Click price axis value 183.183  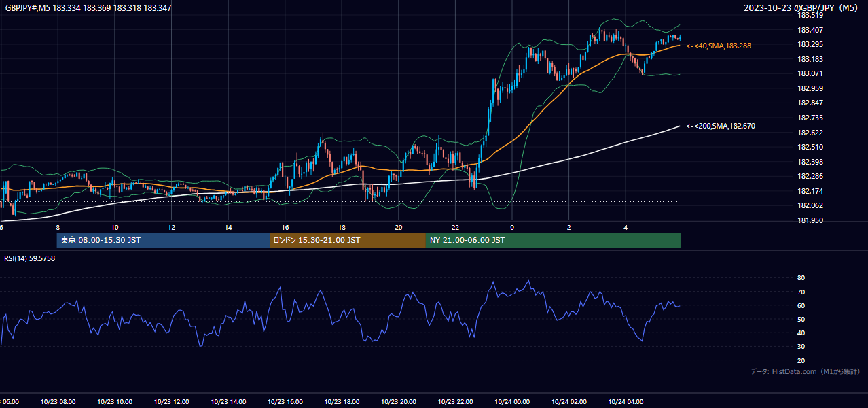(x=810, y=59)
